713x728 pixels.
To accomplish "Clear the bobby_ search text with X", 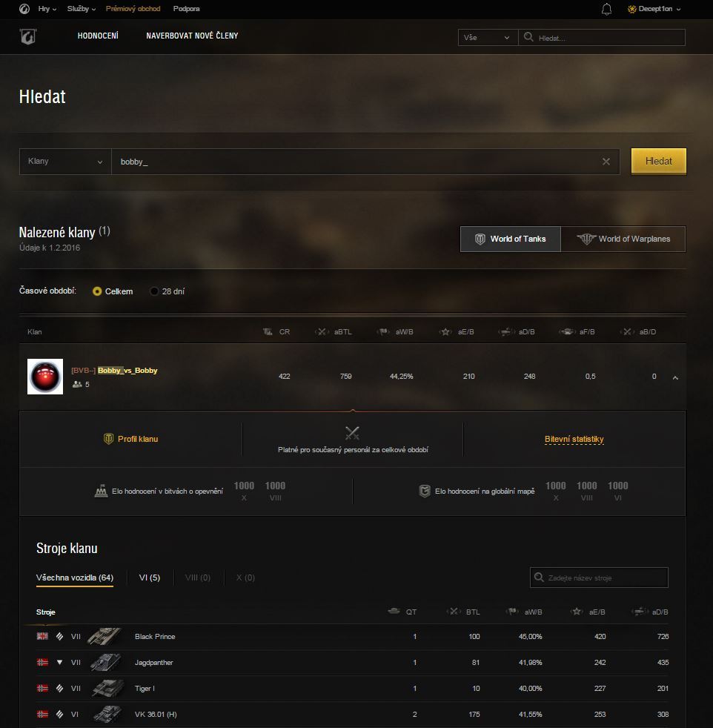I will (x=606, y=162).
